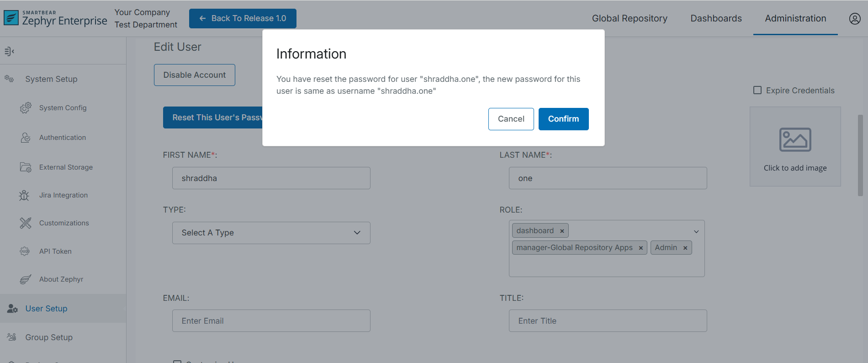Collapse the sidebar with the menu toggle icon
Screen dimensions: 868x363
pyautogui.click(x=9, y=51)
